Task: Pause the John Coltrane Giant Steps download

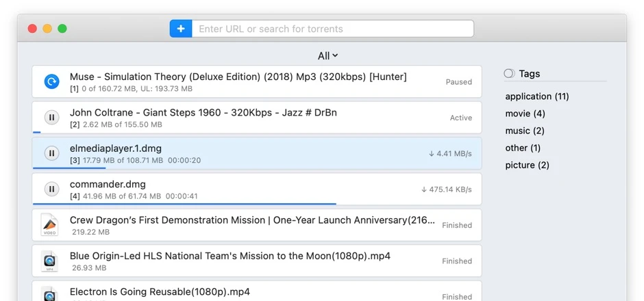Action: click(x=51, y=118)
